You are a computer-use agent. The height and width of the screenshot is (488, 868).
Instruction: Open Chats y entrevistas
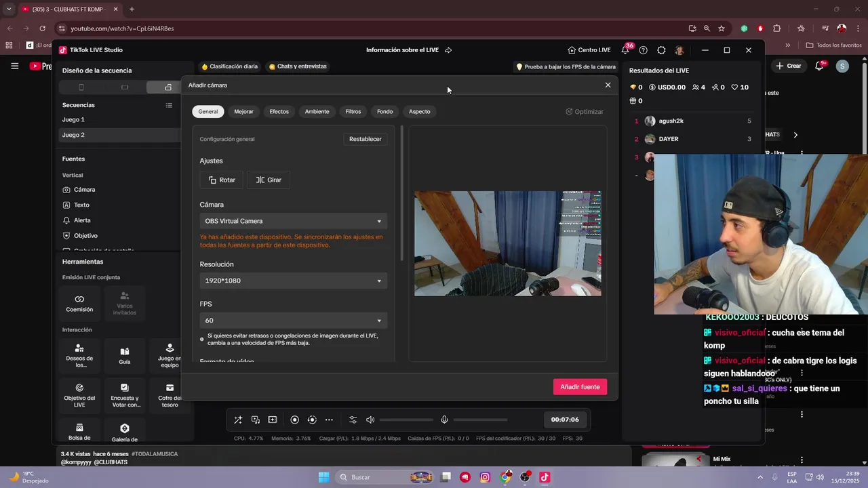coord(298,66)
